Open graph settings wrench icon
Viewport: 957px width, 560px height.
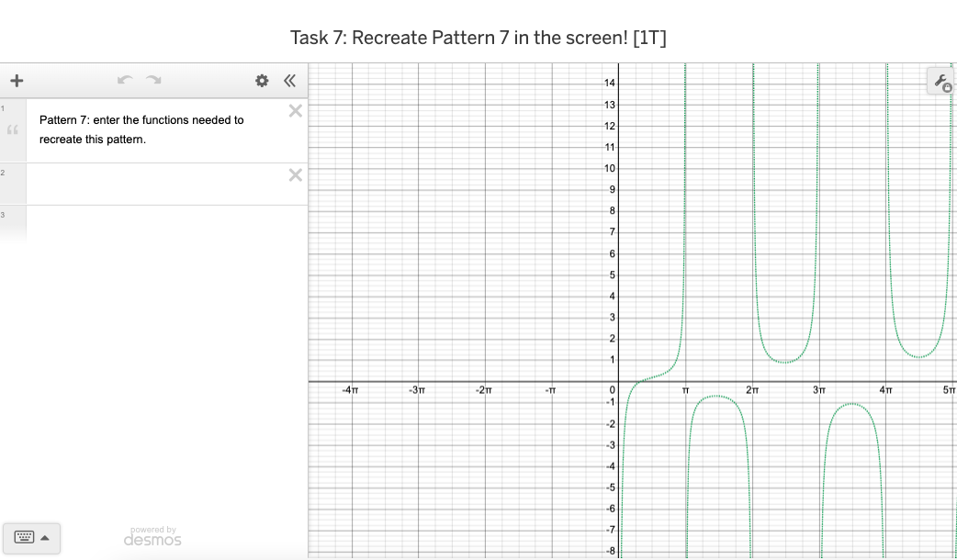(941, 81)
